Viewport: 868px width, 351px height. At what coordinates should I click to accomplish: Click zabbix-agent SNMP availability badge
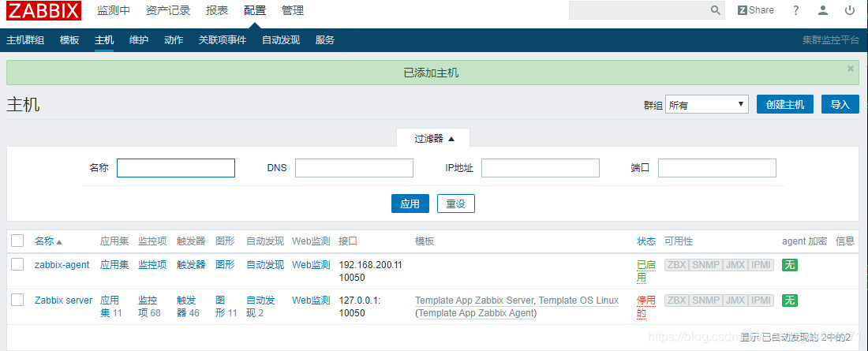coord(705,265)
